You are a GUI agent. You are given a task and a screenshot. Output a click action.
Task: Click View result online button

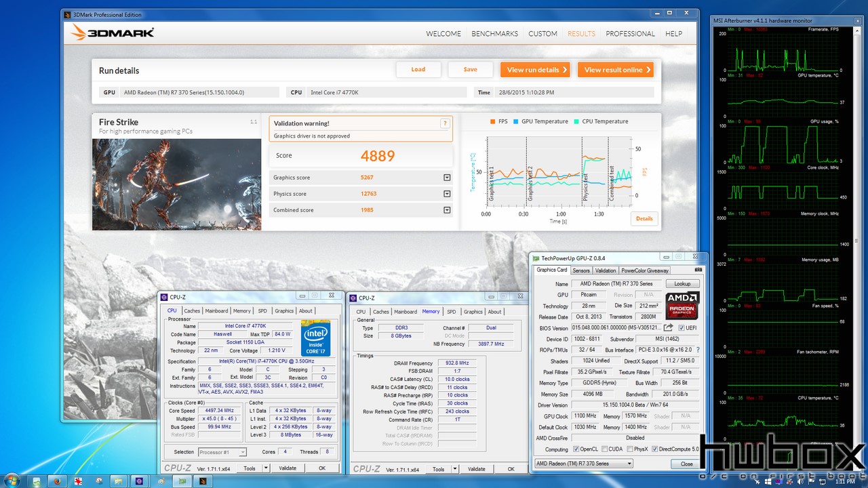point(615,70)
